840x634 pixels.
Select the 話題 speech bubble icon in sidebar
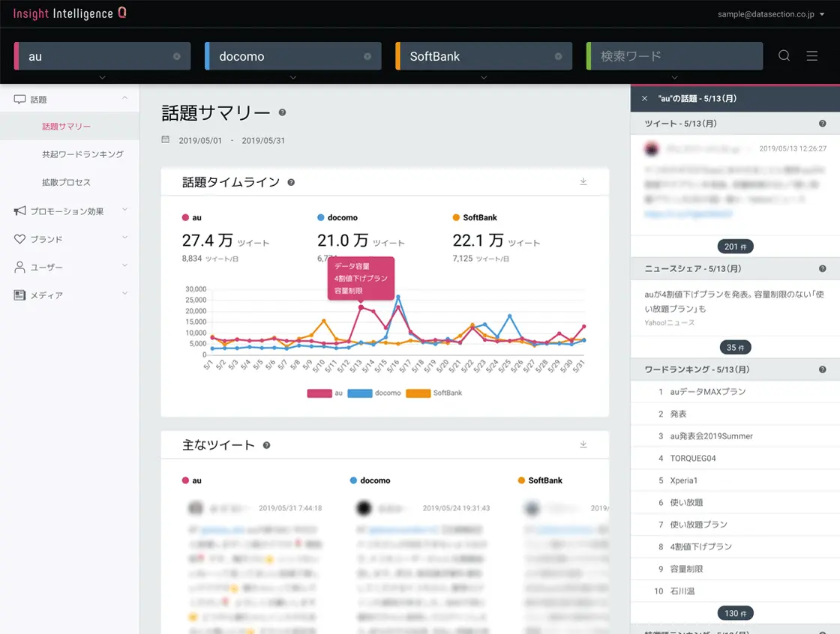pos(18,98)
